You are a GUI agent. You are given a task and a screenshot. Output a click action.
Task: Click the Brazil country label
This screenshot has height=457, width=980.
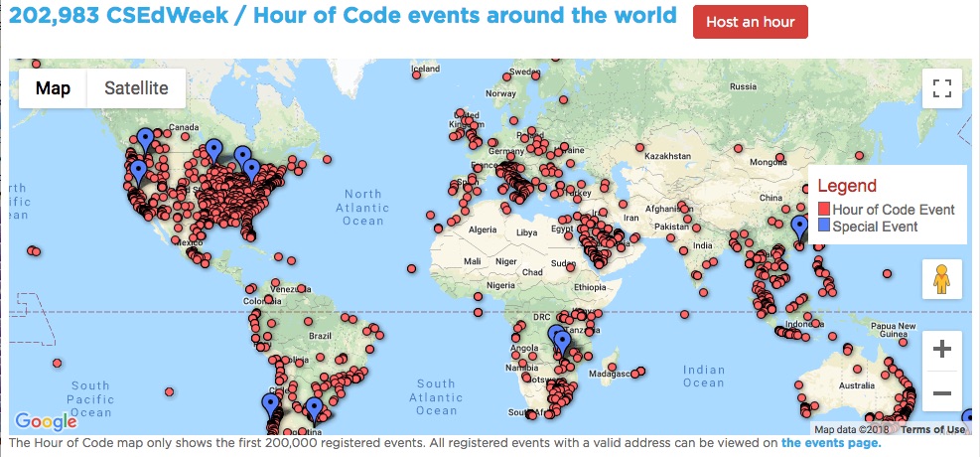tap(320, 336)
